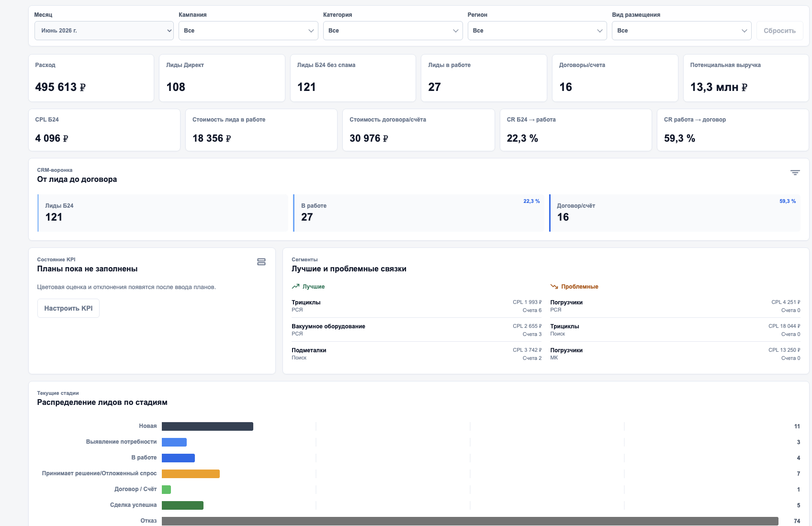Select the Договоры/счета card
812x526 pixels.
coord(615,78)
